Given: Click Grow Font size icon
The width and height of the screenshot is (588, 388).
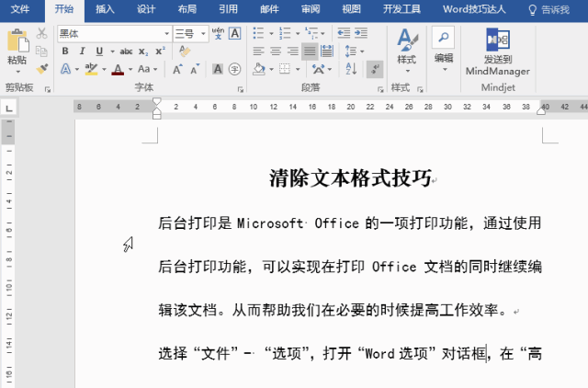Looking at the screenshot, I should [177, 69].
